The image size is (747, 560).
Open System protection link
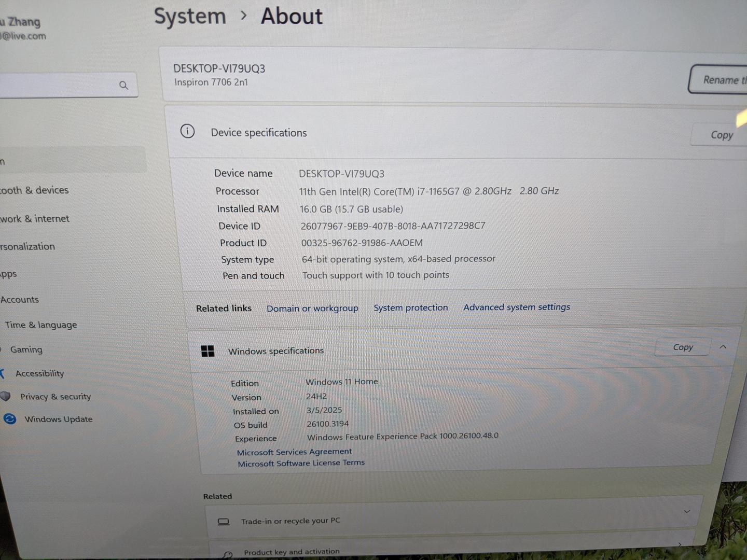click(410, 307)
